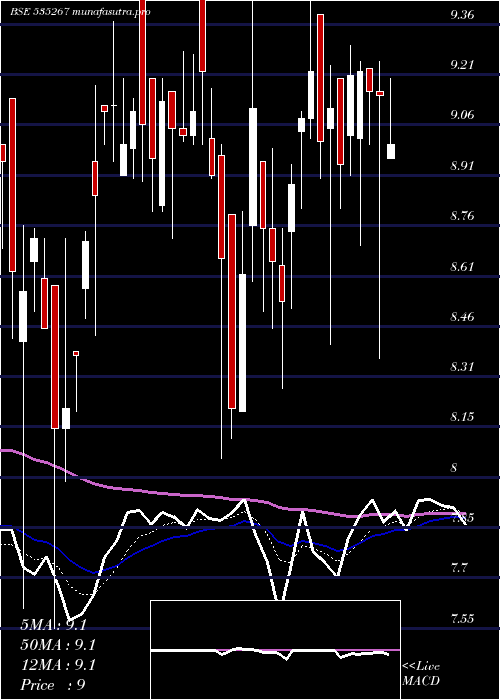Click the 'Price : 9' legend text
Image resolution: width=500 pixels, height=700 pixels.
[53, 685]
